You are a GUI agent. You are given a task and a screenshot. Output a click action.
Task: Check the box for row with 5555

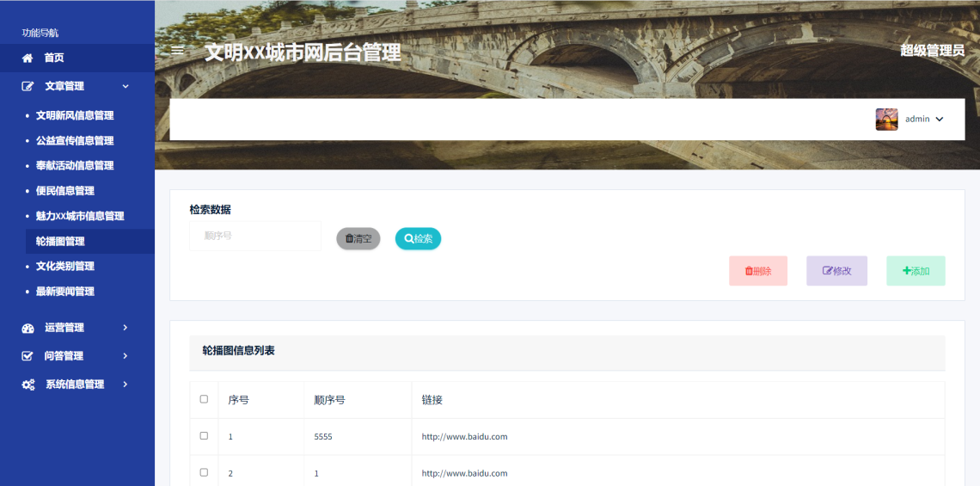[x=204, y=436]
